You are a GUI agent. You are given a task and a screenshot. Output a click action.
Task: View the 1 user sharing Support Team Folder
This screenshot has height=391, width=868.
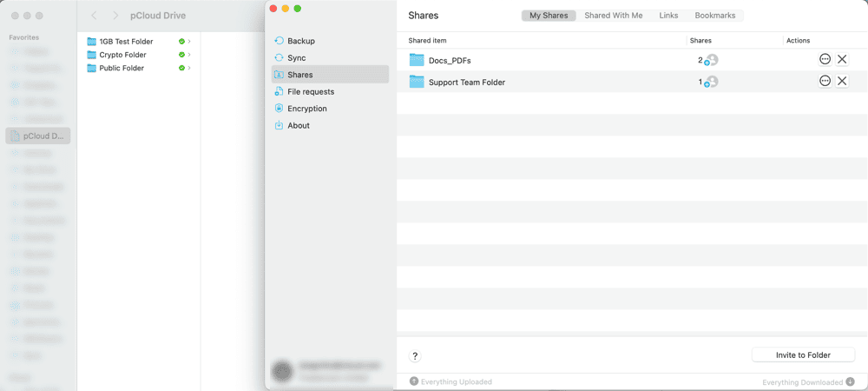point(708,82)
